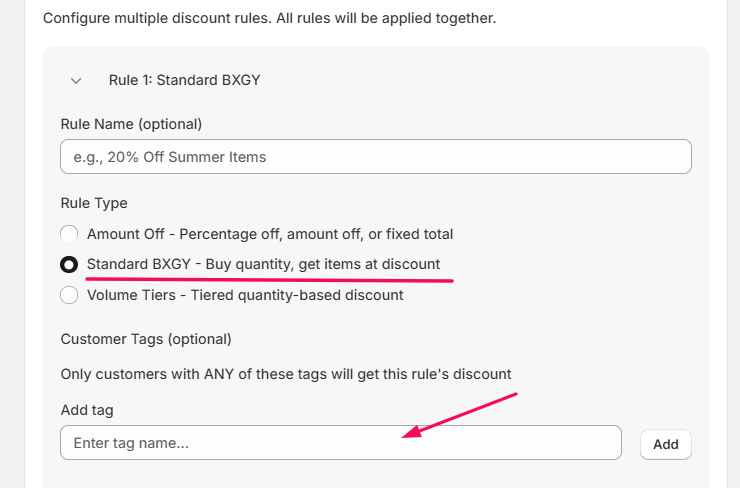This screenshot has width=740, height=488.
Task: Select the Standard BXGY radio button
Action: (69, 265)
